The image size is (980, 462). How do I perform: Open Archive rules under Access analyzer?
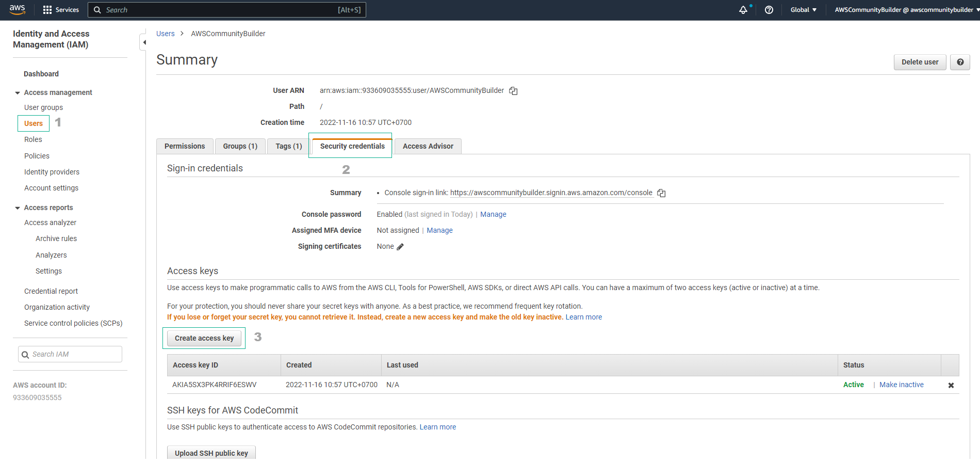click(x=56, y=238)
